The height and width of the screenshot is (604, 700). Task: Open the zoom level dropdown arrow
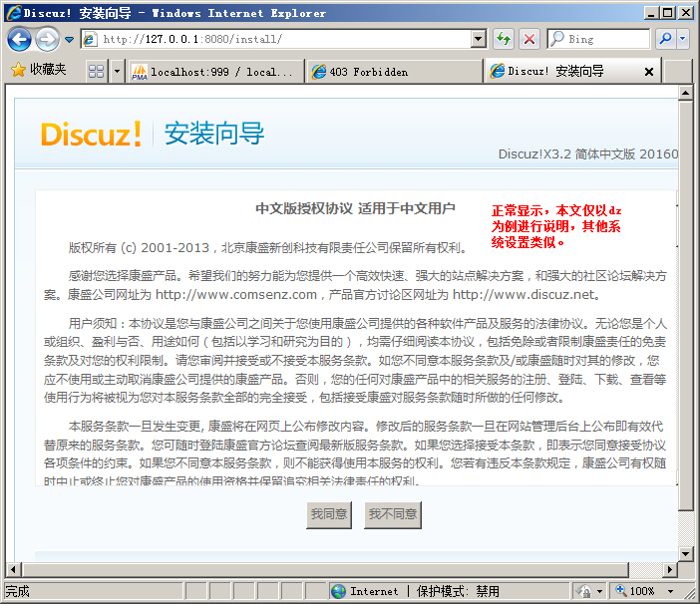coord(670,591)
